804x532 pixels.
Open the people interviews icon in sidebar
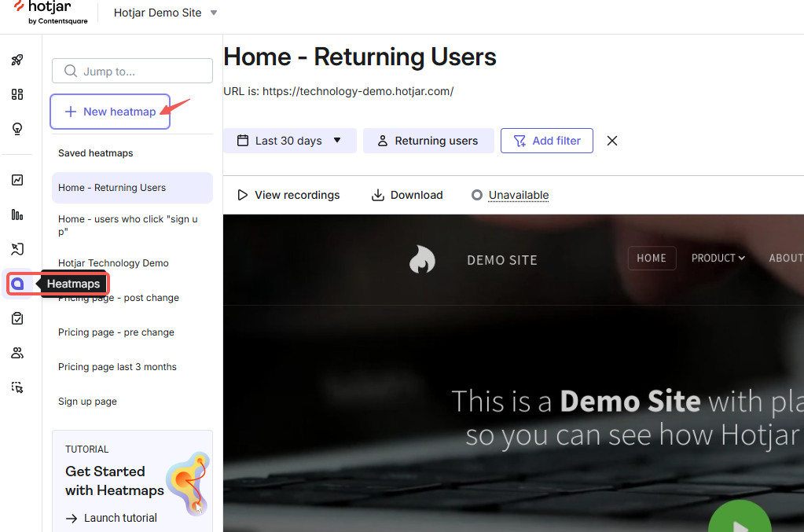coord(17,353)
